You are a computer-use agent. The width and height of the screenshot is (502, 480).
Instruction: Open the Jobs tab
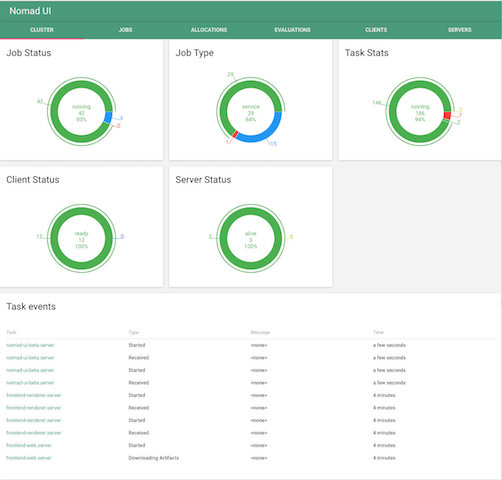click(x=125, y=30)
